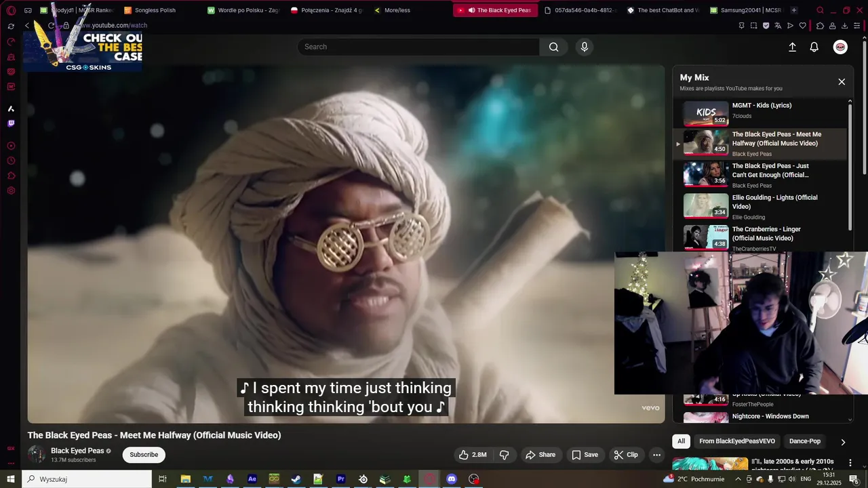This screenshot has height=488, width=868.
Task: Open the Windows notification center icon
Action: pyautogui.click(x=854, y=479)
